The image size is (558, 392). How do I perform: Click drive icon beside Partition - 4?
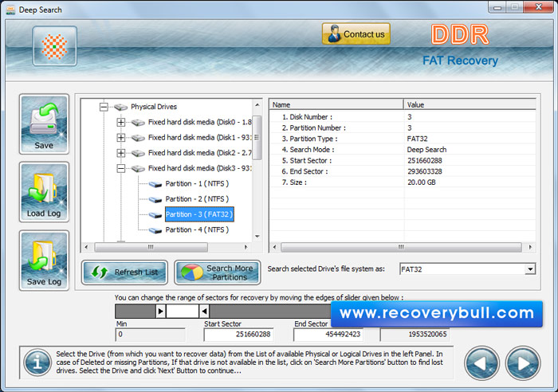tap(155, 230)
